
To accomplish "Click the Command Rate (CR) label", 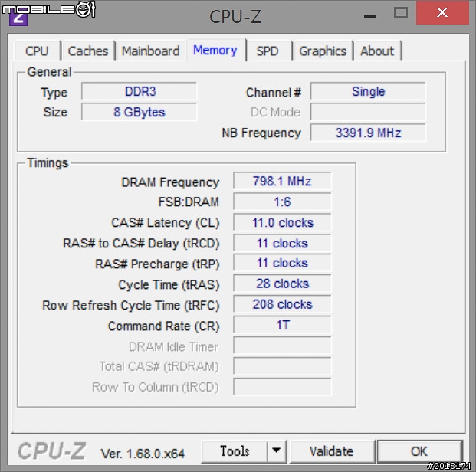I will (x=163, y=326).
